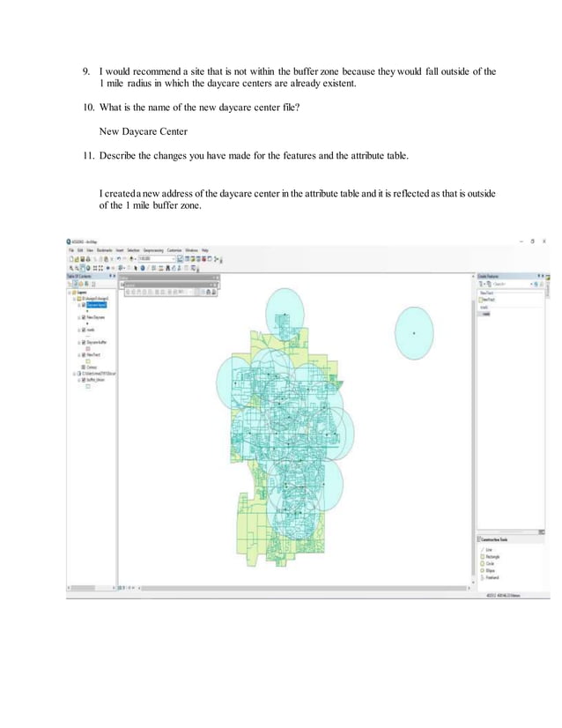Select the Line construction tool
The height and width of the screenshot is (728, 562).
tap(488, 550)
